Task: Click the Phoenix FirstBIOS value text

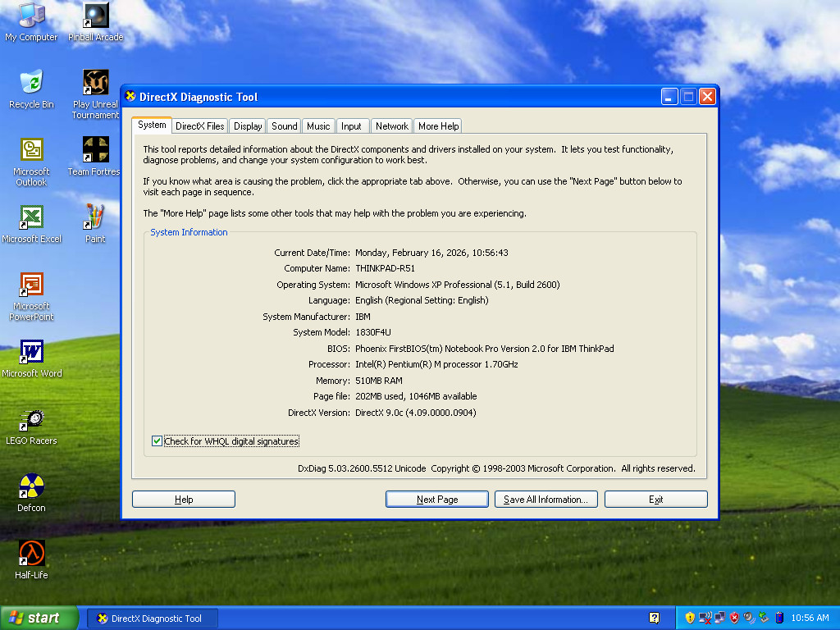Action: coord(485,349)
